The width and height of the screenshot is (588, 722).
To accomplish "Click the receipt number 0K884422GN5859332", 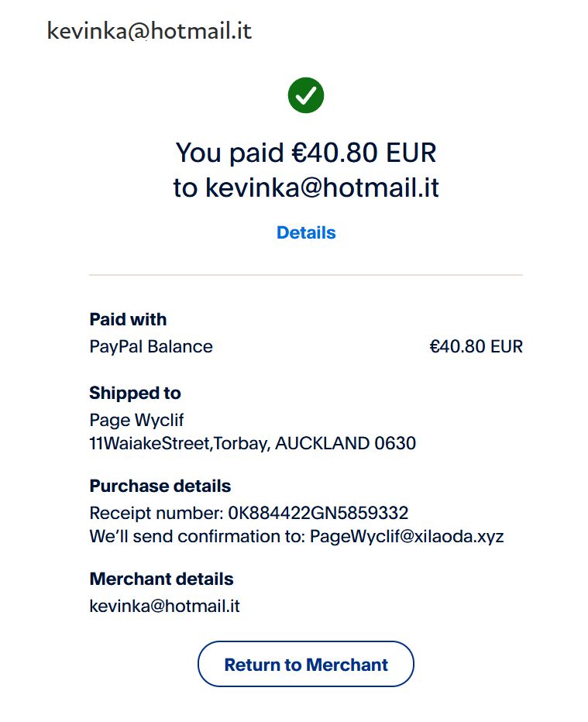I will point(318,513).
